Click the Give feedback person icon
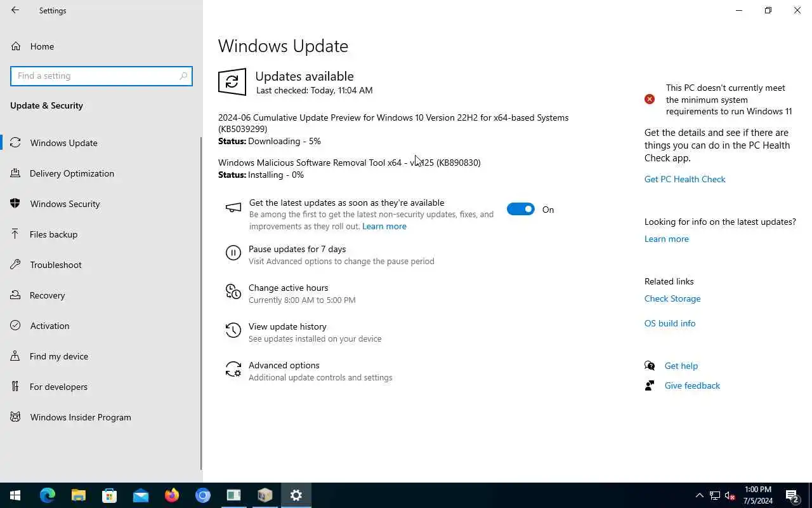The width and height of the screenshot is (812, 508). point(650,385)
